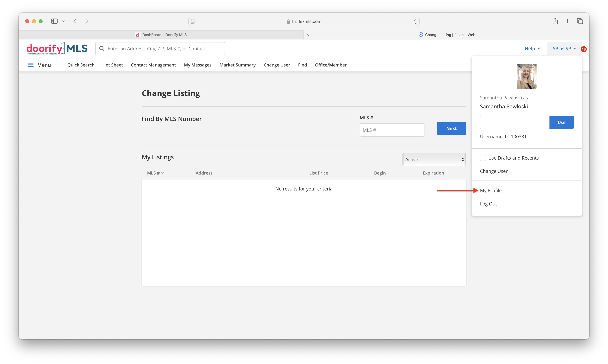Open the Help dropdown
608x364 pixels.
click(533, 49)
